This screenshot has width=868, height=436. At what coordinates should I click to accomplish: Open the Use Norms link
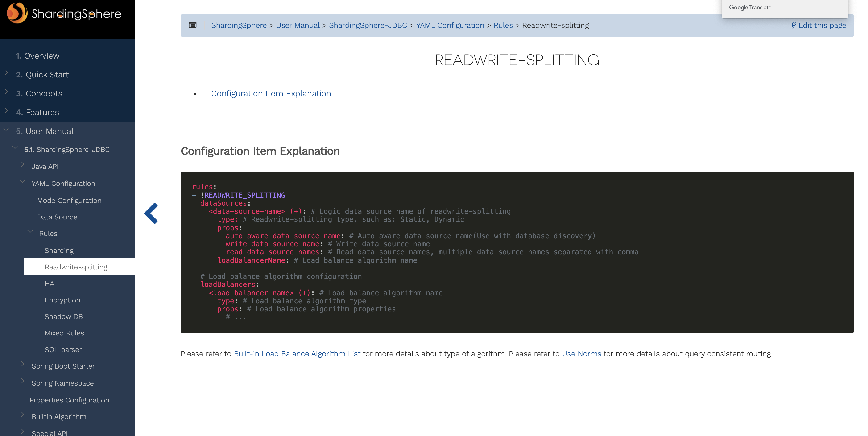pos(582,354)
